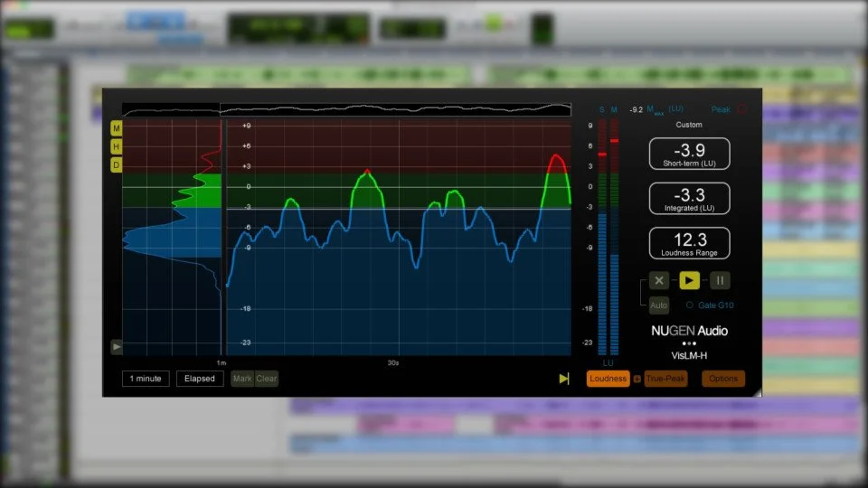This screenshot has height=488, width=868.
Task: Switch to the Loudness view
Action: 608,379
